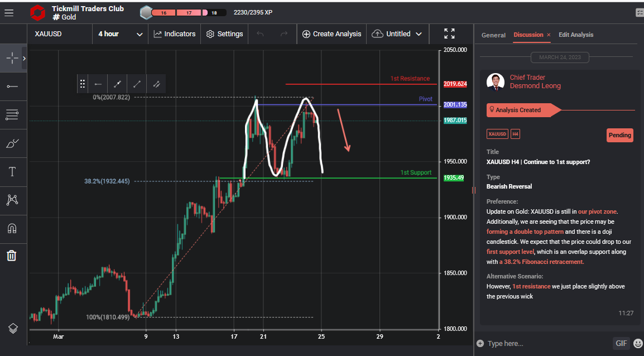Click the 100%(1810.499) Fibonacci label
The image size is (644, 356).
pos(108,317)
